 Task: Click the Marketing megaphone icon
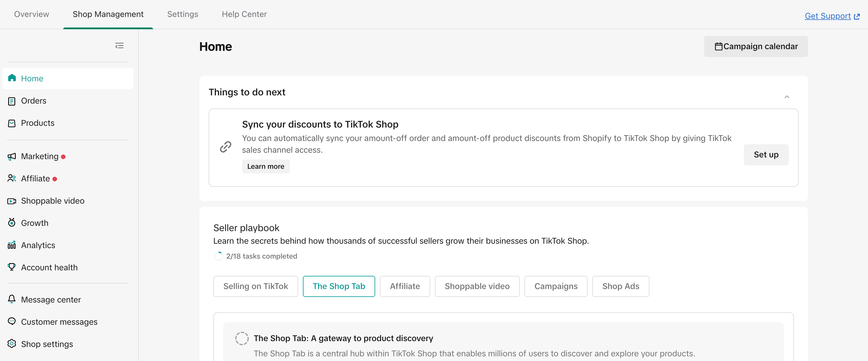point(12,157)
